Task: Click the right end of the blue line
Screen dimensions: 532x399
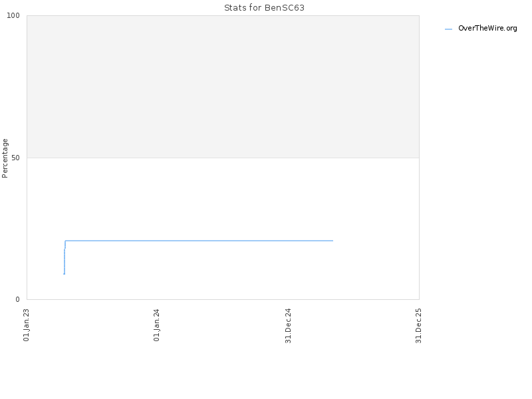Action: coord(332,241)
